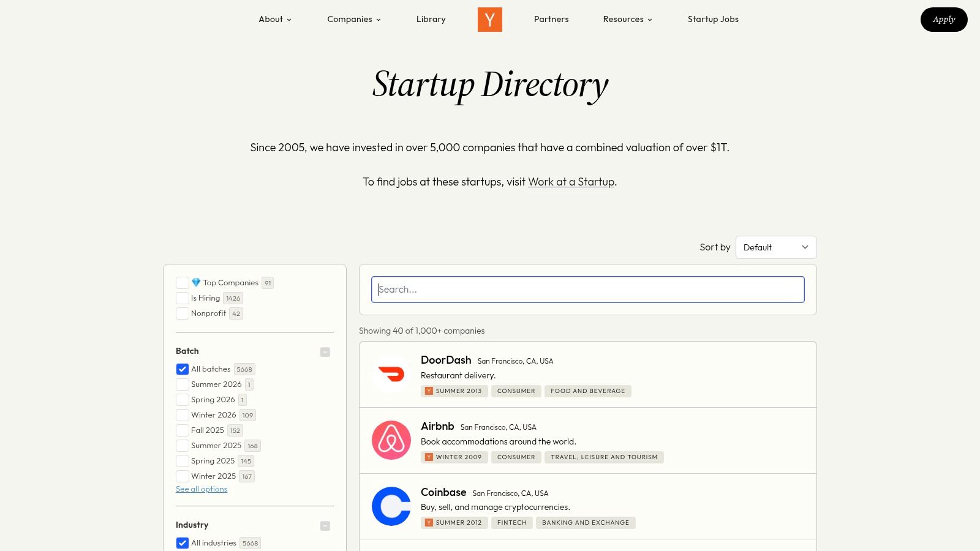This screenshot has width=980, height=551.
Task: Enable the Top Companies filter
Action: coord(183,282)
